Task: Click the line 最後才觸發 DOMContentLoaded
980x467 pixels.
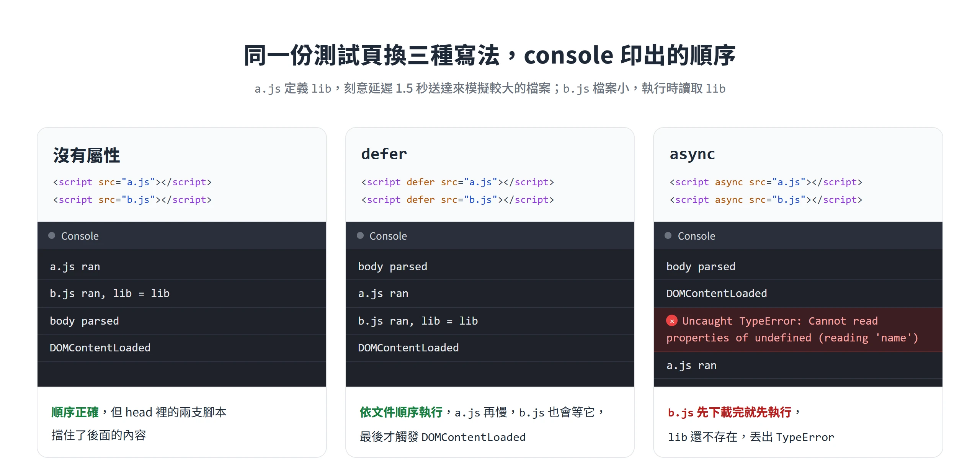Action: coord(443,437)
